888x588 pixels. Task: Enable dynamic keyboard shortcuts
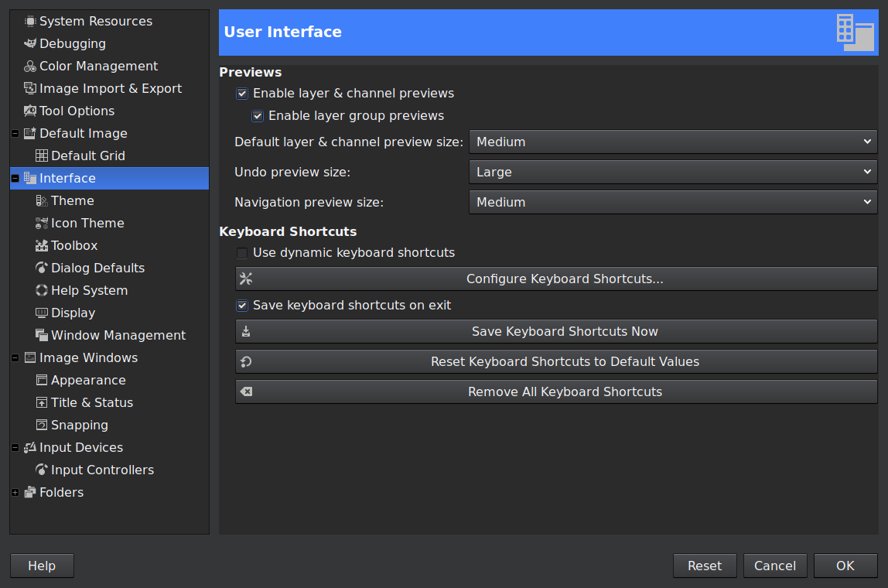(242, 253)
